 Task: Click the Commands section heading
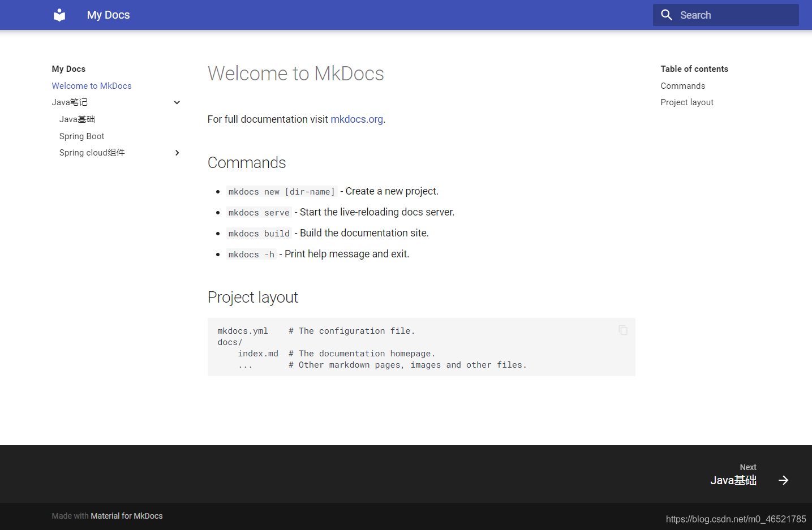[x=247, y=163]
